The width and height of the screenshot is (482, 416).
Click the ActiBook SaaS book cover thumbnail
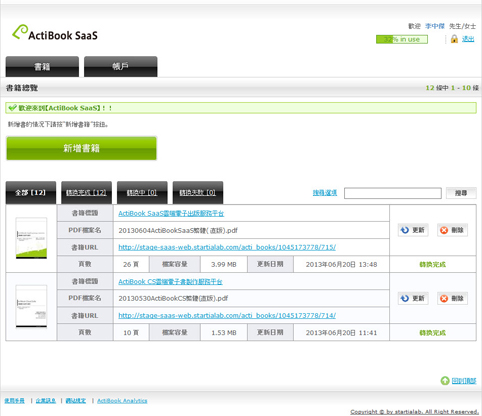point(31,238)
